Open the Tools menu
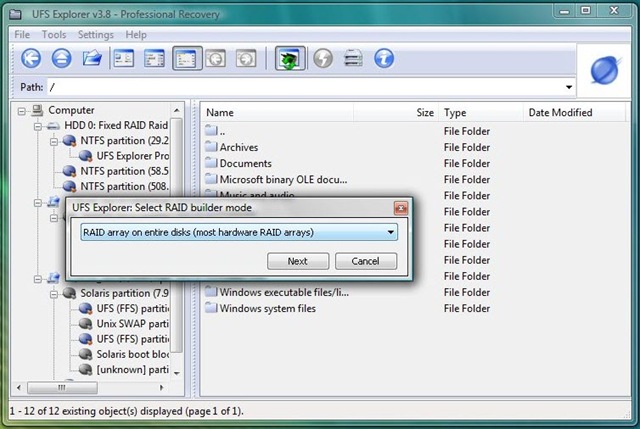640x429 pixels. tap(54, 35)
